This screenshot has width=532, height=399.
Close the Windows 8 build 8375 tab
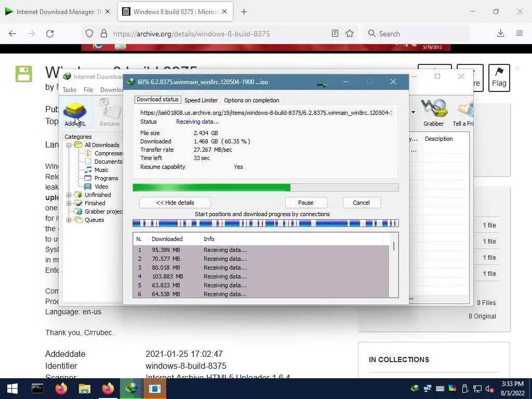[225, 11]
